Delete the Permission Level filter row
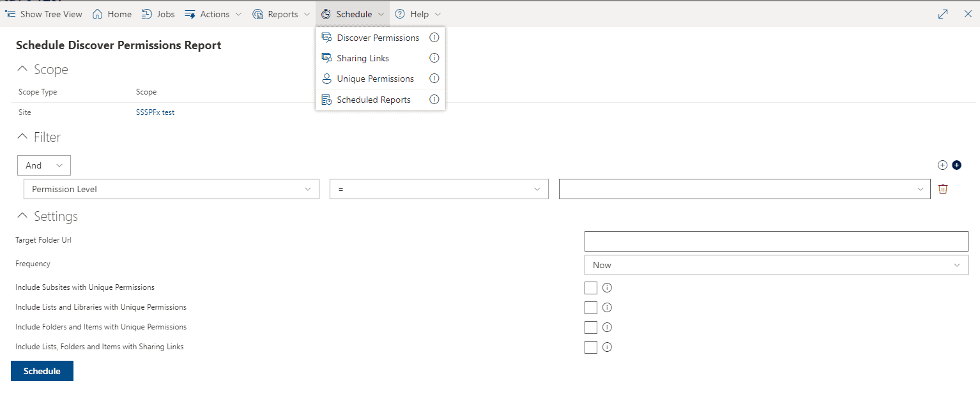980x408 pixels. pos(943,189)
